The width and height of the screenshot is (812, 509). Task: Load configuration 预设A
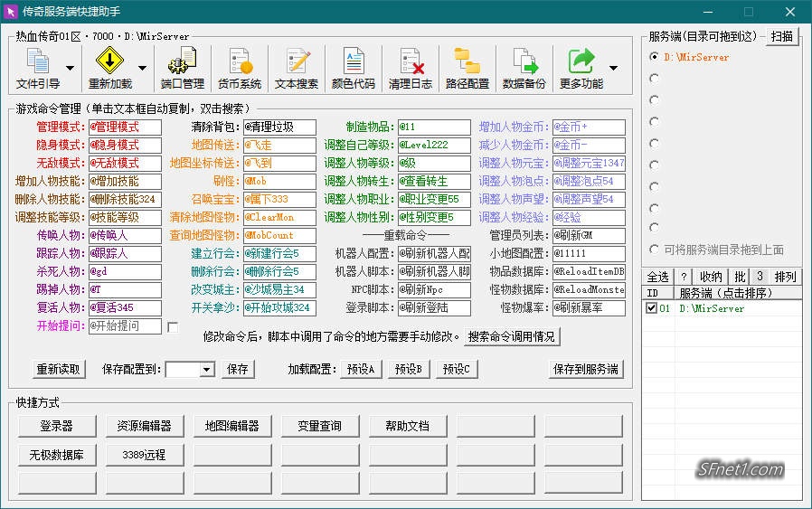point(361,369)
